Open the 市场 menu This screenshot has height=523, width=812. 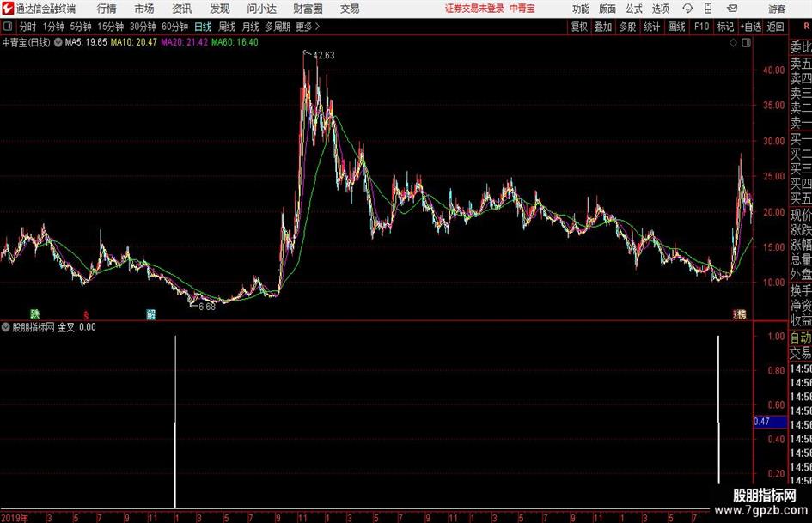[144, 9]
